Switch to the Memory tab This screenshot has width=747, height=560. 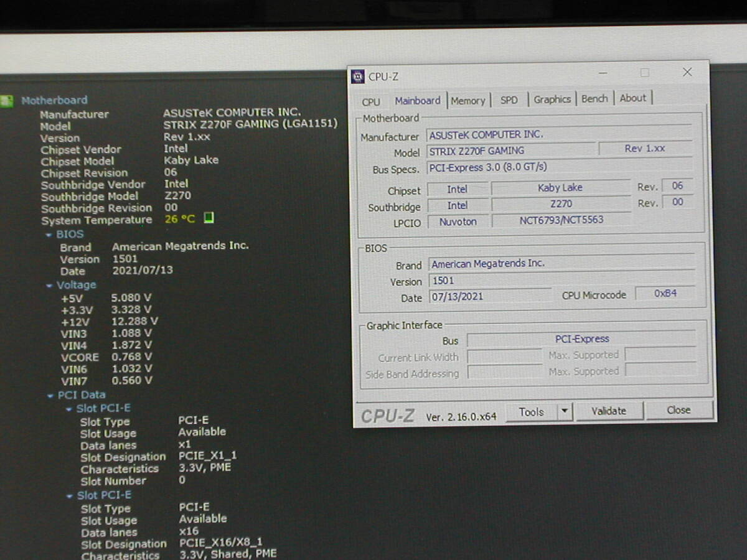[x=468, y=100]
